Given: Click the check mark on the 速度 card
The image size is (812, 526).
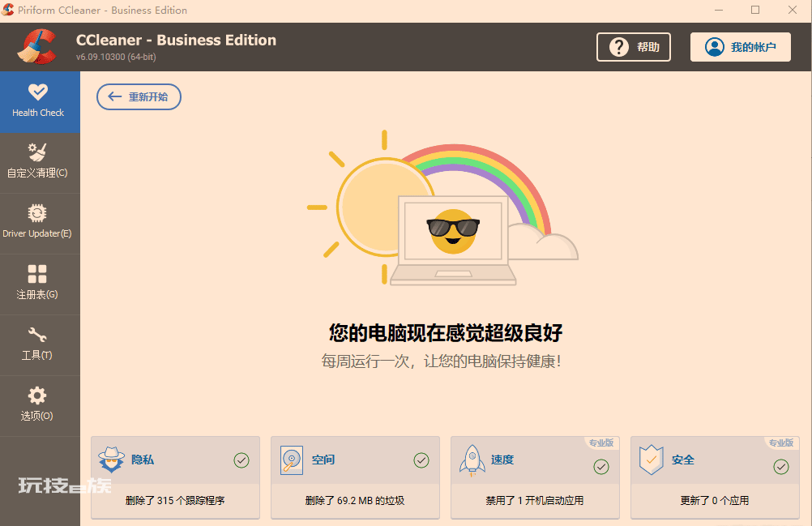Looking at the screenshot, I should pyautogui.click(x=601, y=467).
